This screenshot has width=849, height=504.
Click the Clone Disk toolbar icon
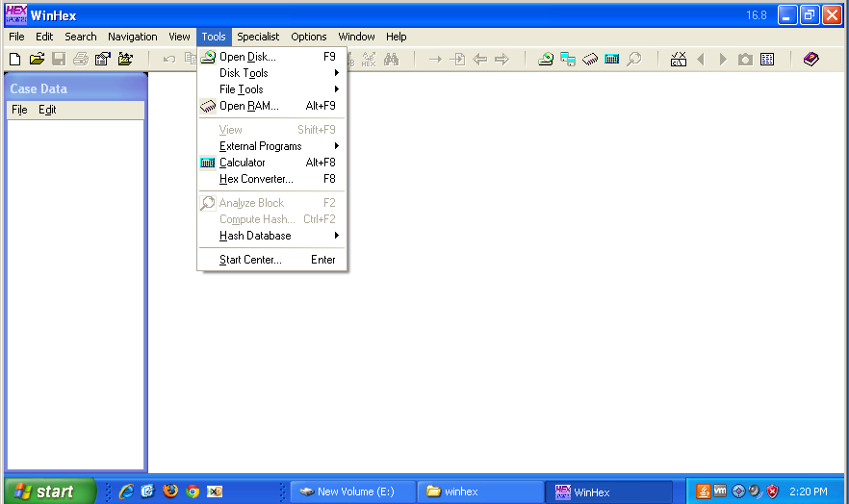coord(568,59)
